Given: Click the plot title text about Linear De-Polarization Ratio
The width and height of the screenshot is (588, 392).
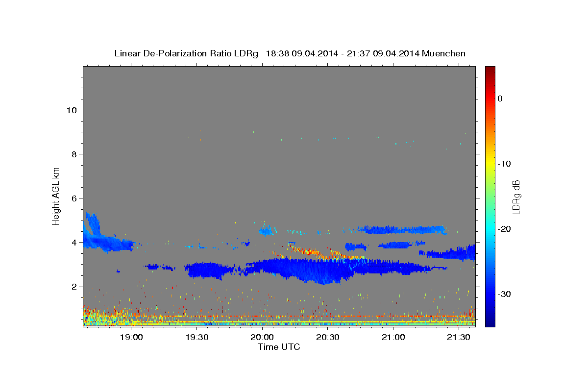Looking at the screenshot, I should [290, 53].
